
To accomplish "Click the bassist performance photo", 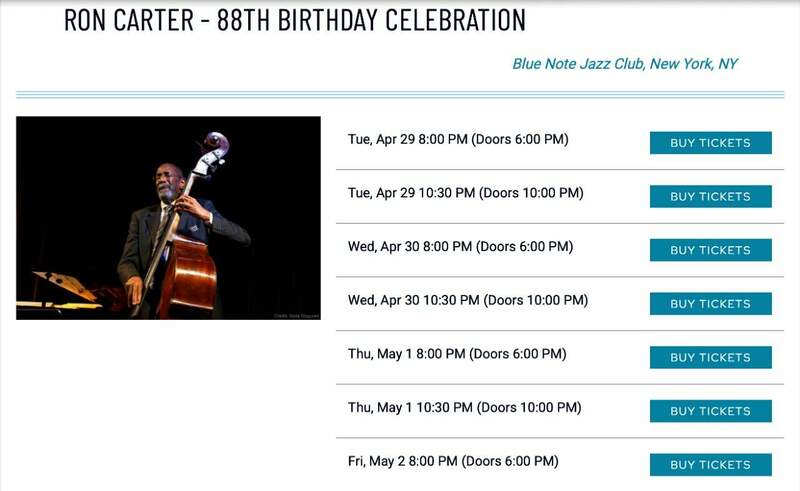I will coord(168,218).
